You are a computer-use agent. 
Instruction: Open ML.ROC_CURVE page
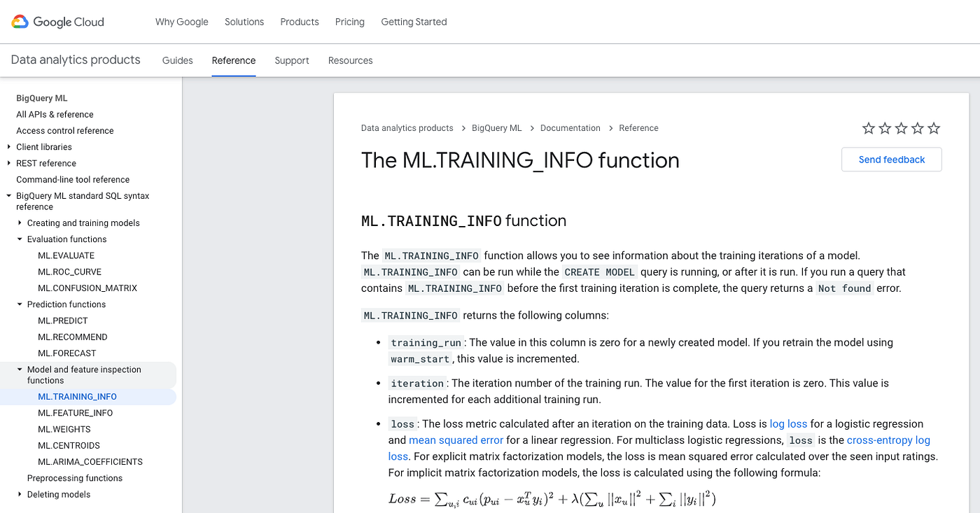point(70,272)
